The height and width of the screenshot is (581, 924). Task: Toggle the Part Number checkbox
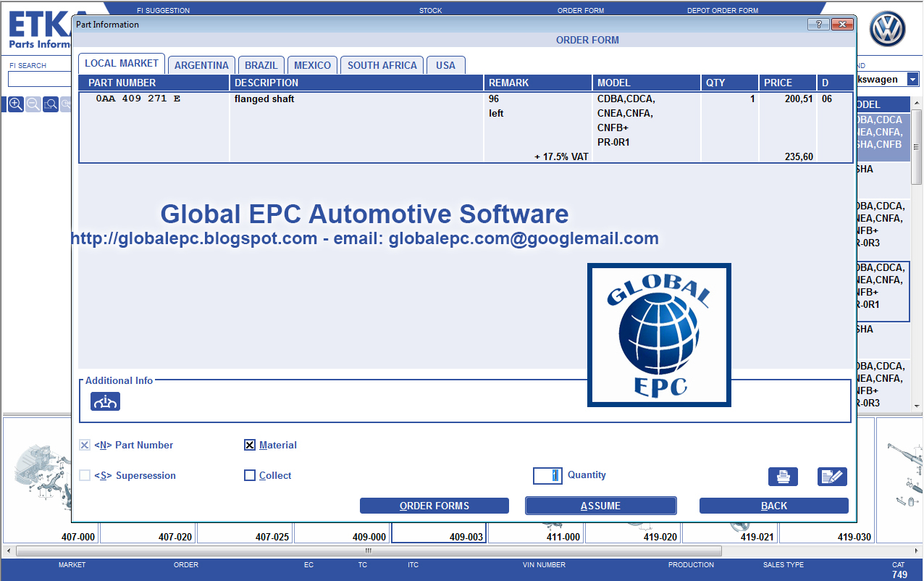click(85, 445)
